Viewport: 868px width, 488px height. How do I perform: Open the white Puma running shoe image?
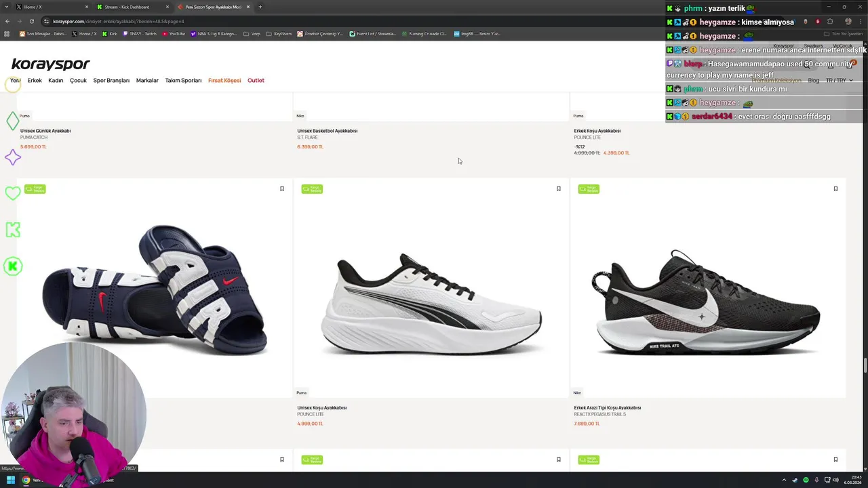[431, 304]
